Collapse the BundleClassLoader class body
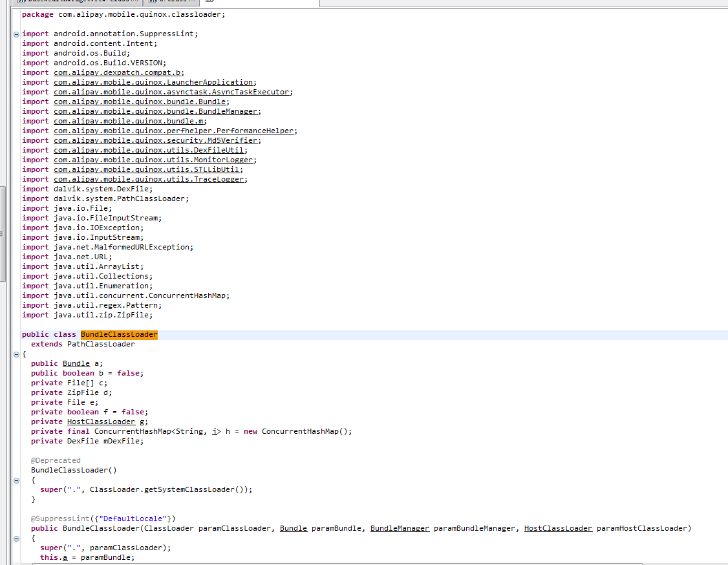The image size is (728, 565). [16, 354]
